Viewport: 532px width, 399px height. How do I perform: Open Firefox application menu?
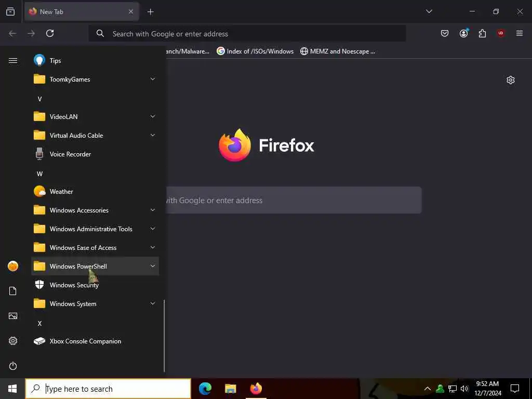pyautogui.click(x=520, y=33)
